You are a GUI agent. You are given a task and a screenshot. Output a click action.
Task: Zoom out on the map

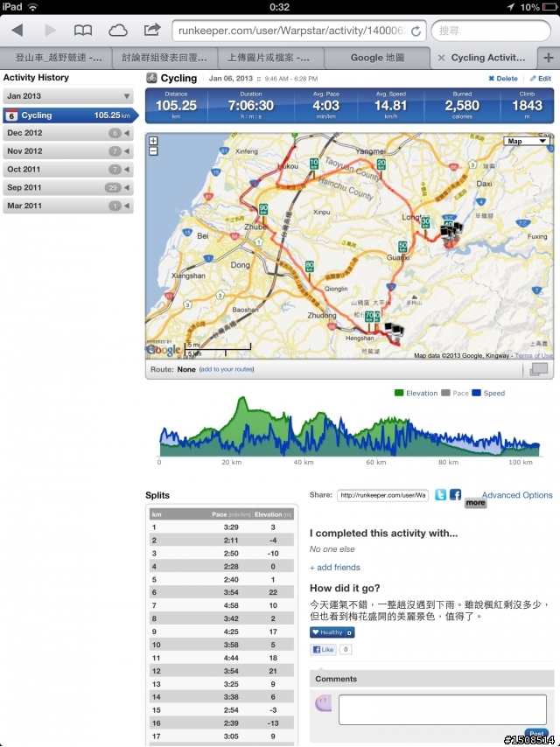(x=153, y=151)
